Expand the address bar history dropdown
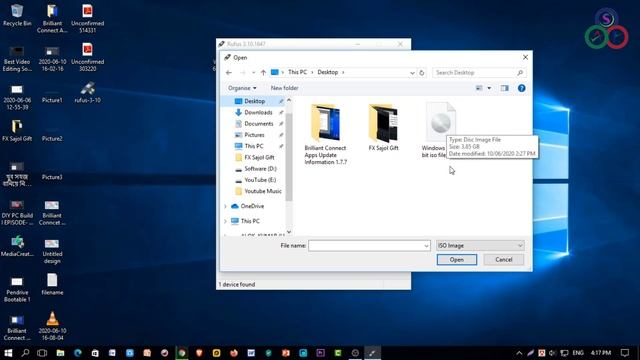This screenshot has height=360, width=640. click(412, 73)
